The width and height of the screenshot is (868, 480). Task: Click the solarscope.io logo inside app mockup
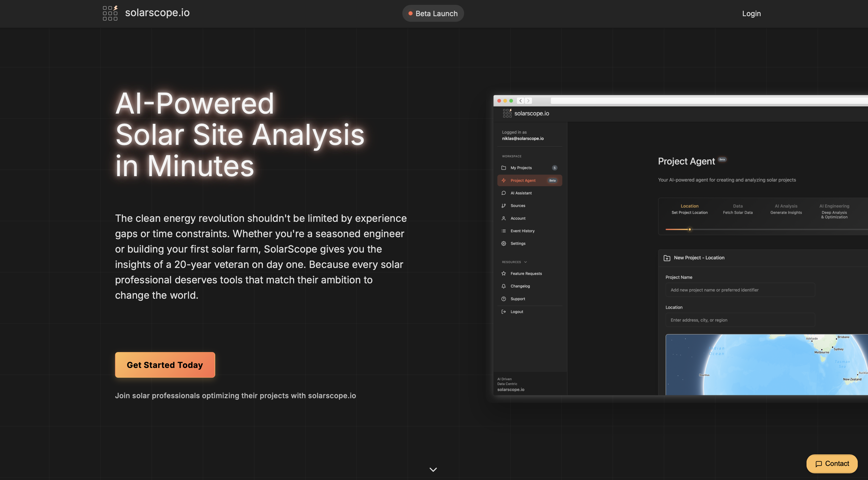(526, 113)
